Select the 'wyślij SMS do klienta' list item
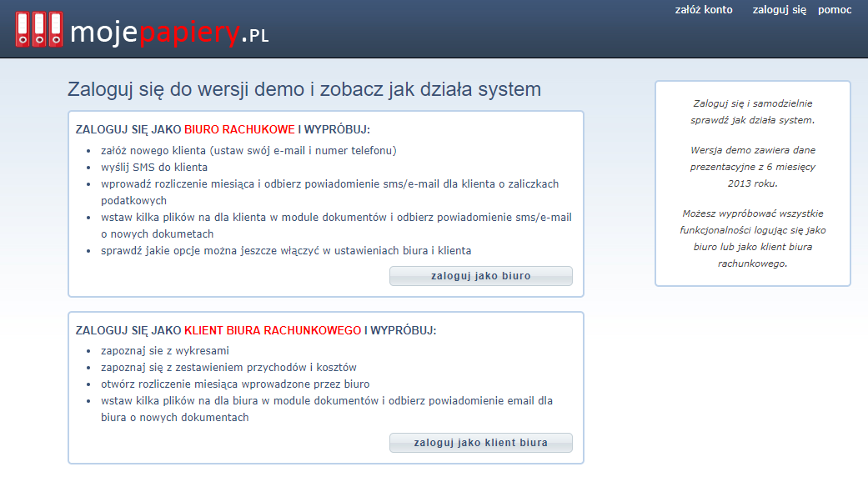 coord(154,168)
